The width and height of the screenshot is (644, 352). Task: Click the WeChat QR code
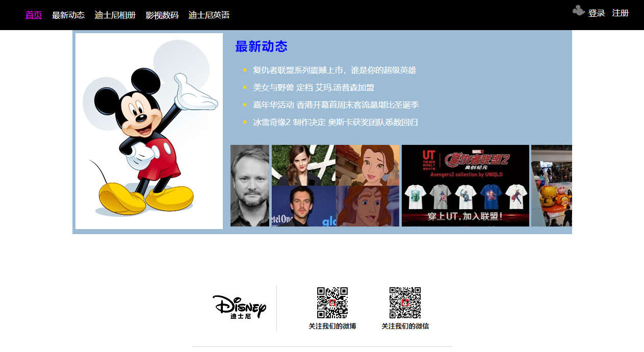405,303
